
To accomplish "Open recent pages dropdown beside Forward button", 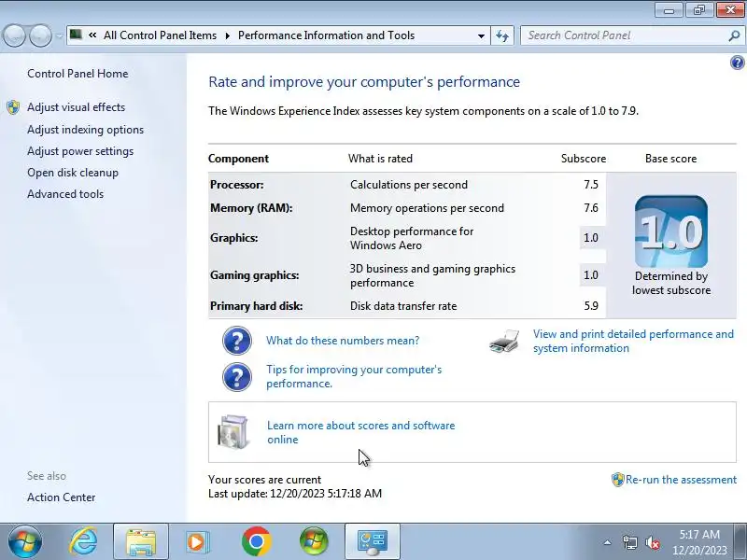I will click(x=59, y=35).
